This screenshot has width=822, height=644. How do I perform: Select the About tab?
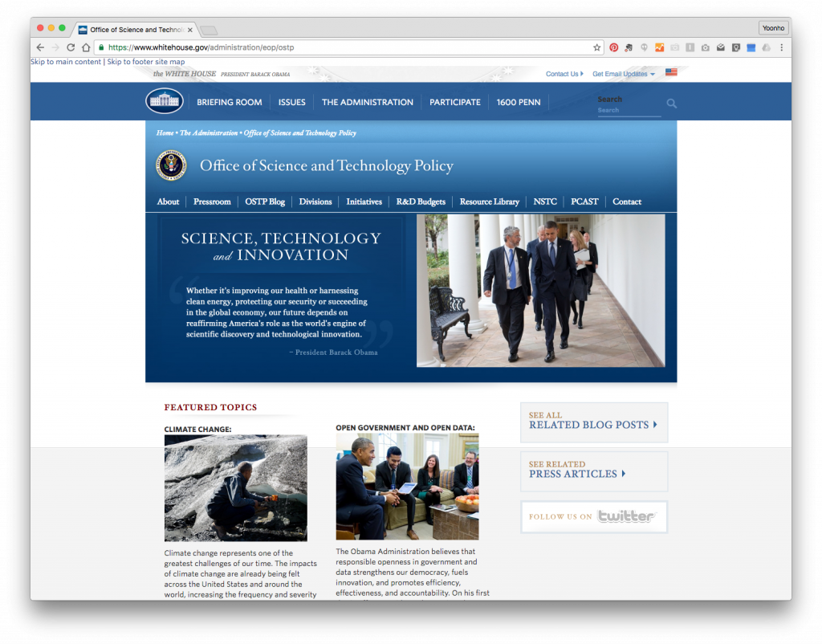[168, 202]
